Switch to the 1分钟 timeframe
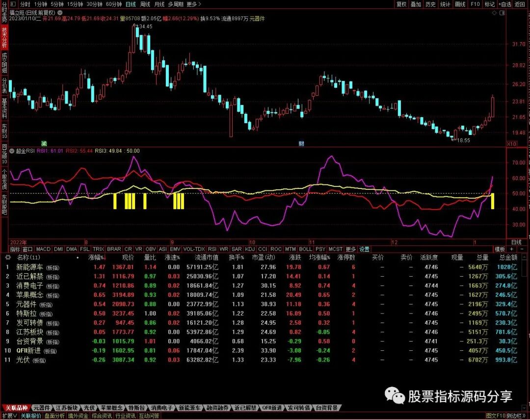 click(x=41, y=4)
